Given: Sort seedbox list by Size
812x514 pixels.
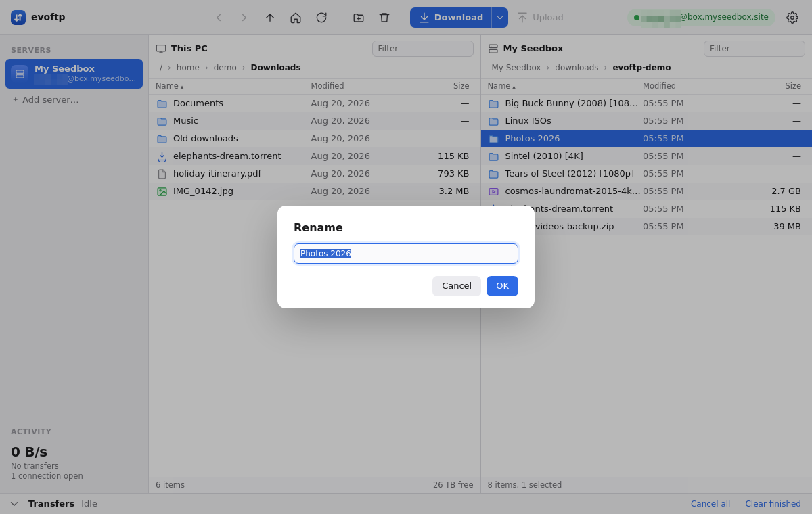Looking at the screenshot, I should [x=793, y=86].
